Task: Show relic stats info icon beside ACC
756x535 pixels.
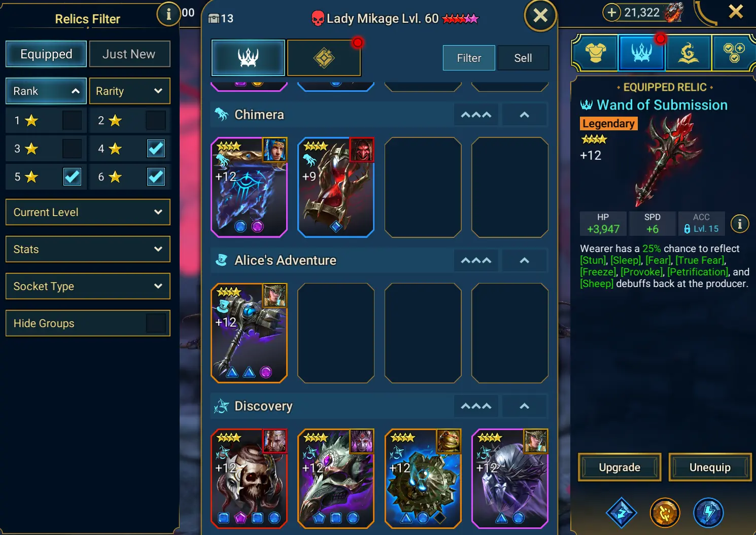Action: [x=740, y=224]
